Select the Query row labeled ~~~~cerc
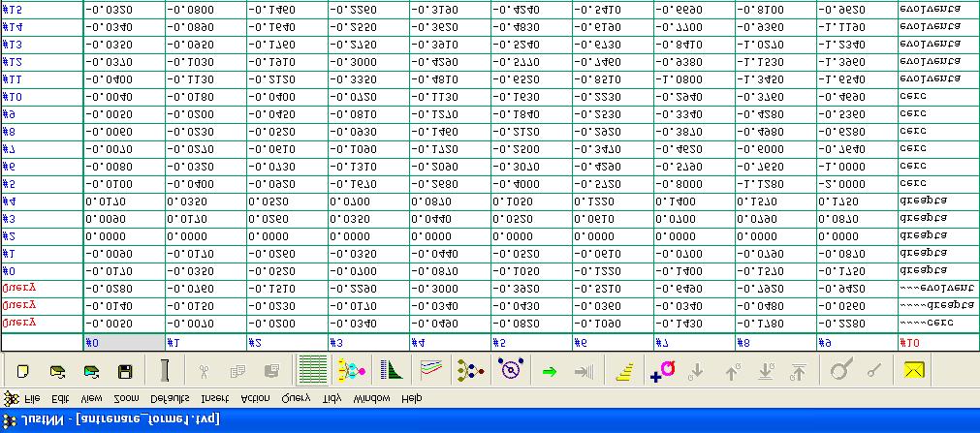Image resolution: width=980 pixels, height=433 pixels. click(42, 324)
